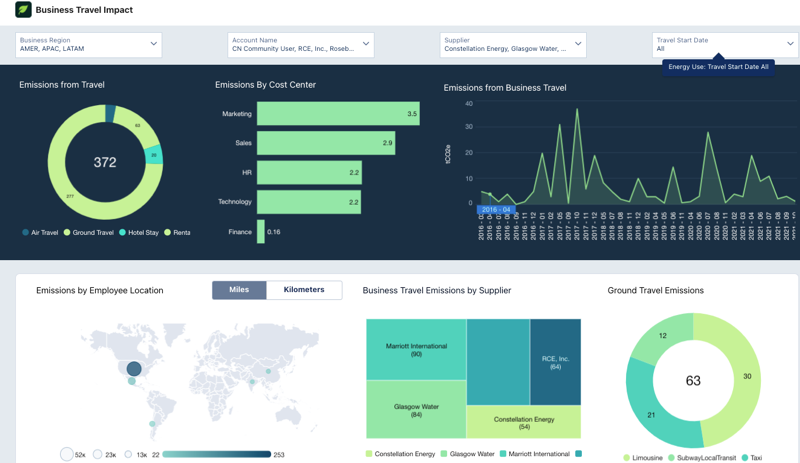Click the Emissions by Employee Location heading
The width and height of the screenshot is (800, 463).
(x=100, y=290)
